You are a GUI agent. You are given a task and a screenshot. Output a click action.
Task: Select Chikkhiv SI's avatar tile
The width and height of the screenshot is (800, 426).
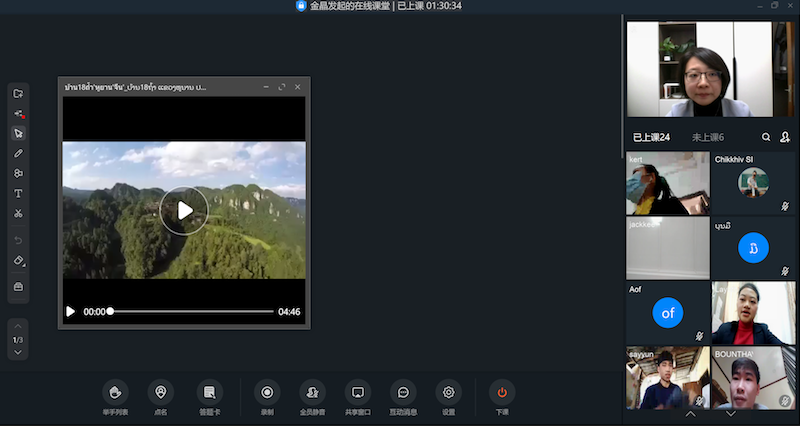[753, 183]
